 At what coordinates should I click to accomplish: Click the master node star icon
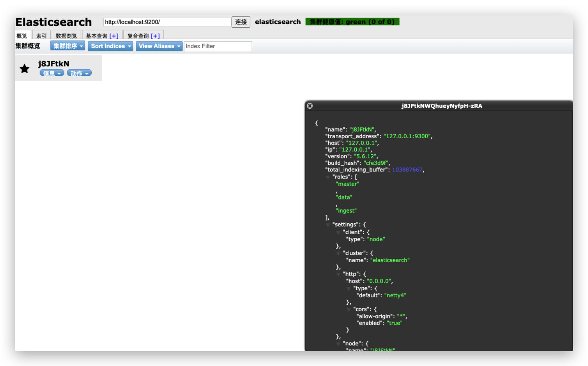[25, 69]
